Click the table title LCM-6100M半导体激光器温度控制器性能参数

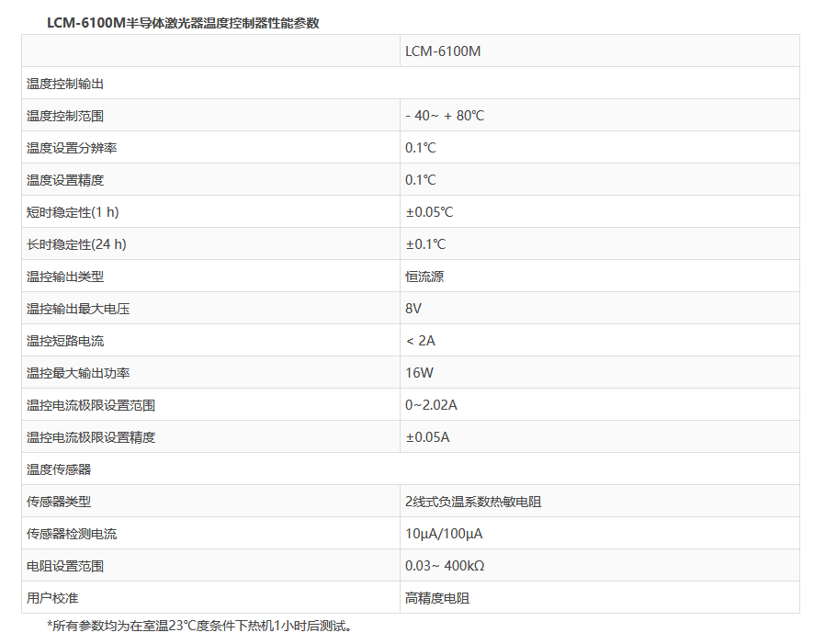(183, 23)
